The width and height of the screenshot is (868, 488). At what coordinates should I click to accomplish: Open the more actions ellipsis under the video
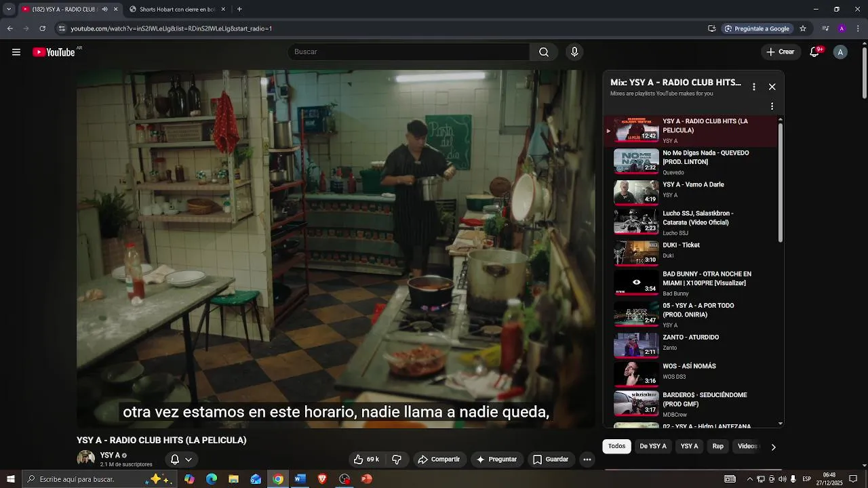587,460
